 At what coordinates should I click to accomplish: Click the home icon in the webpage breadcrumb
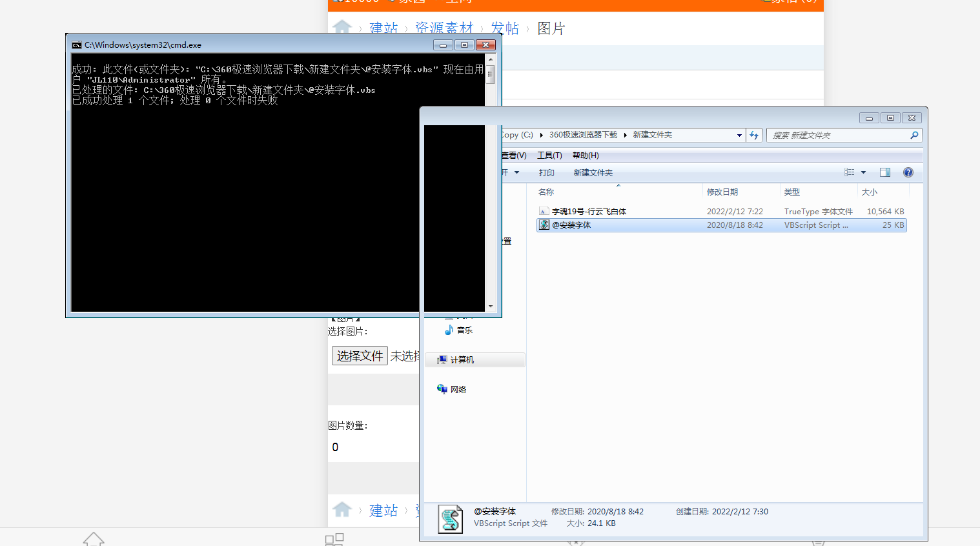(x=341, y=26)
